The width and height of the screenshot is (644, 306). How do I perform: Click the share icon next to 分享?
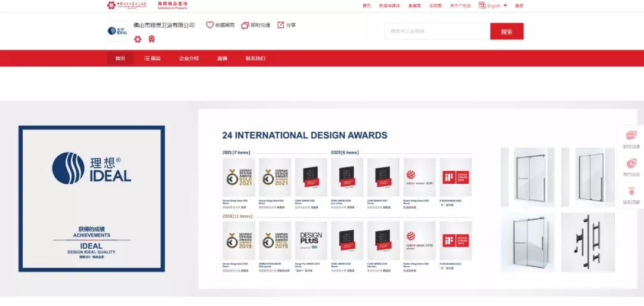click(x=281, y=25)
